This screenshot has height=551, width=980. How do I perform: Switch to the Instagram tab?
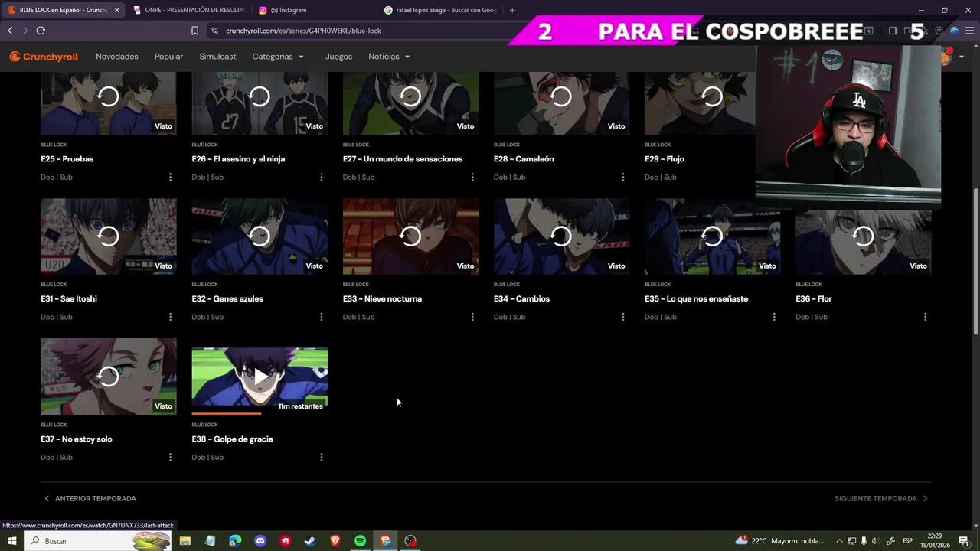[x=314, y=10]
